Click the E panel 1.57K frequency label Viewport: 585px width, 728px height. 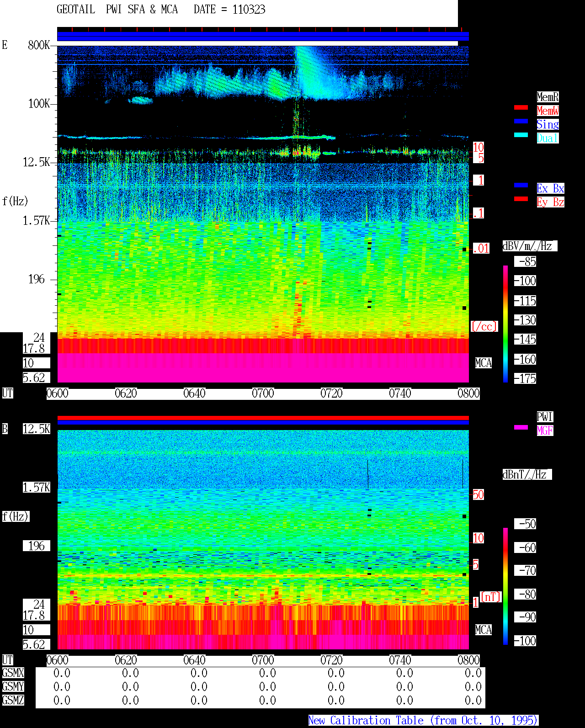(x=37, y=220)
